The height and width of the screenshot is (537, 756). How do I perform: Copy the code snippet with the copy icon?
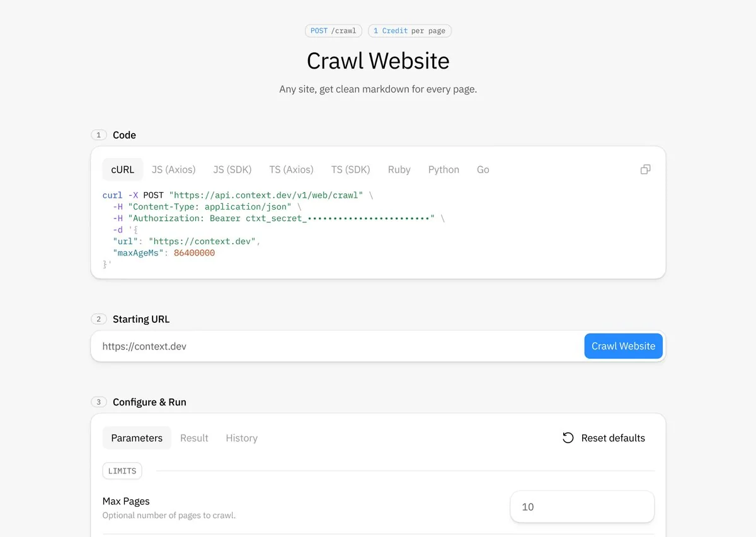645,169
